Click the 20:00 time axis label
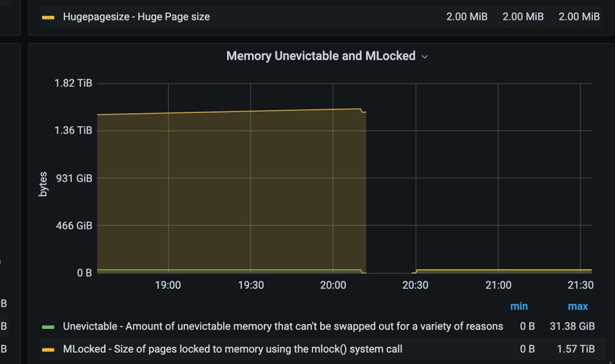Screen dimensions: 615x364 point(333,285)
